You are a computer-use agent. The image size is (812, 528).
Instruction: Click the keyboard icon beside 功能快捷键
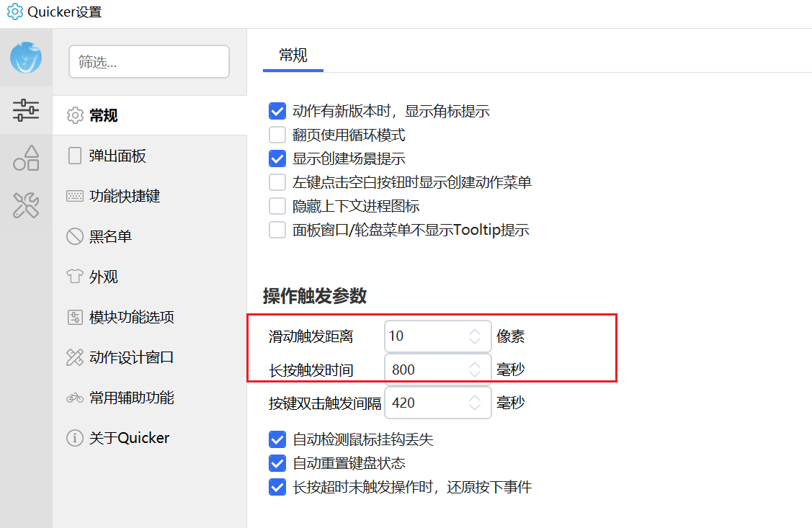pyautogui.click(x=75, y=196)
